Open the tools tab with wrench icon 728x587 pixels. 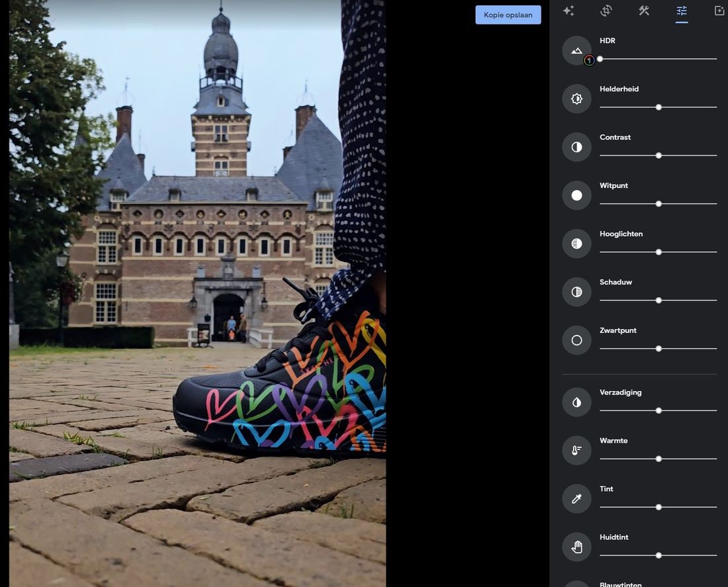(x=644, y=11)
